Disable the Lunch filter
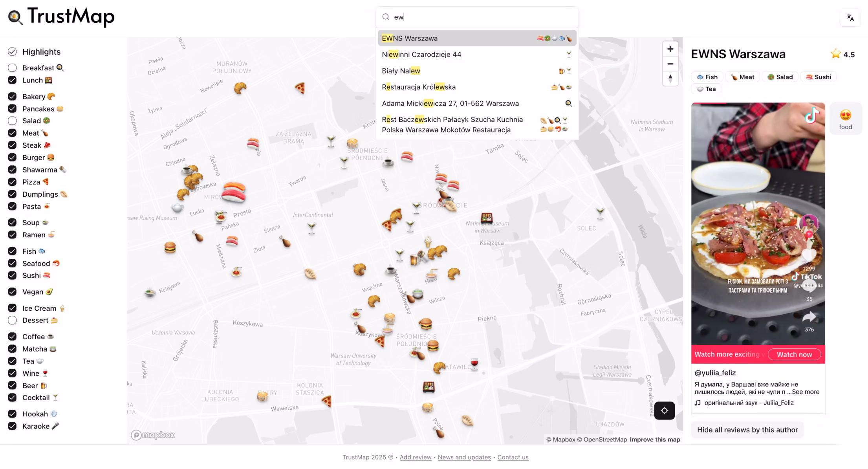Screen dimensions: 868x469 click(x=12, y=80)
